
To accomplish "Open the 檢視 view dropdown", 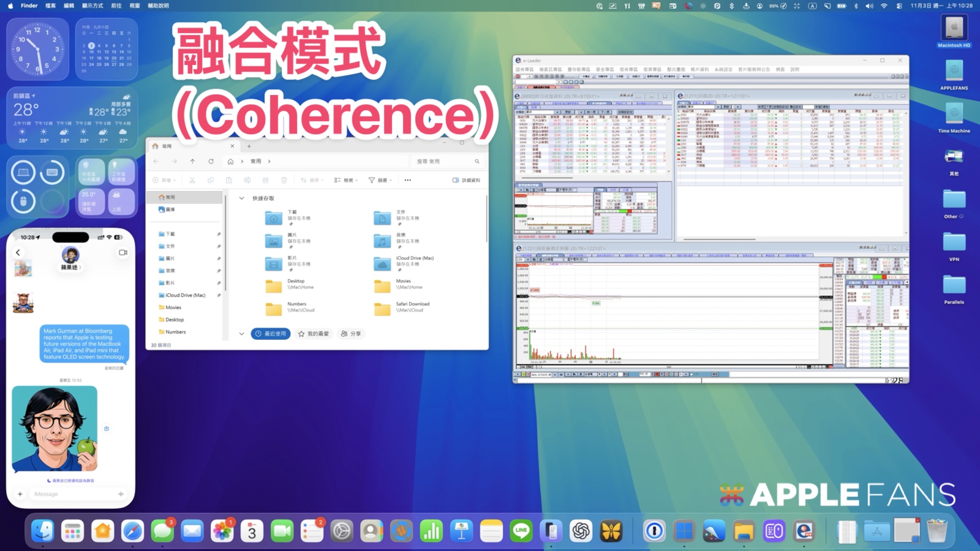I will 345,180.
